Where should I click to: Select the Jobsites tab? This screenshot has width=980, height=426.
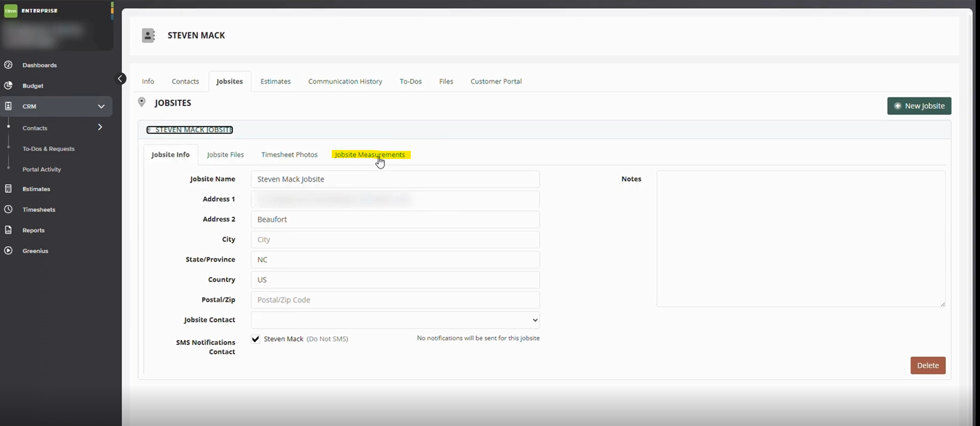[230, 81]
